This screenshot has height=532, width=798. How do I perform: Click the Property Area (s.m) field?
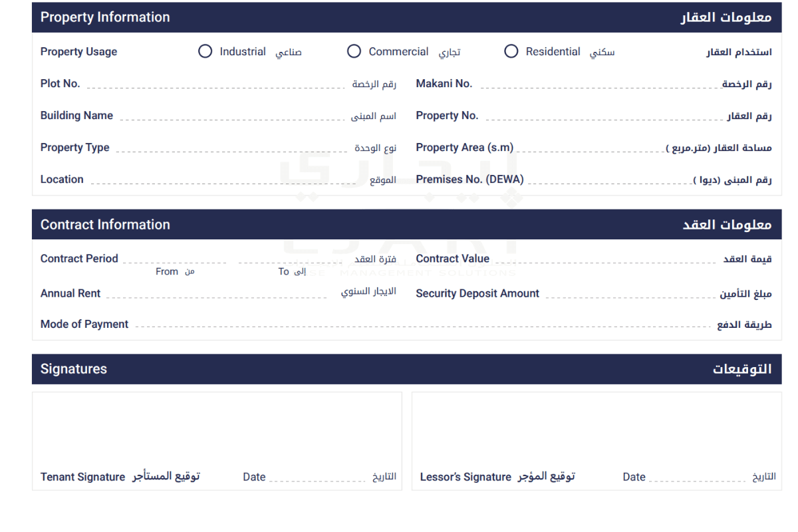(591, 148)
